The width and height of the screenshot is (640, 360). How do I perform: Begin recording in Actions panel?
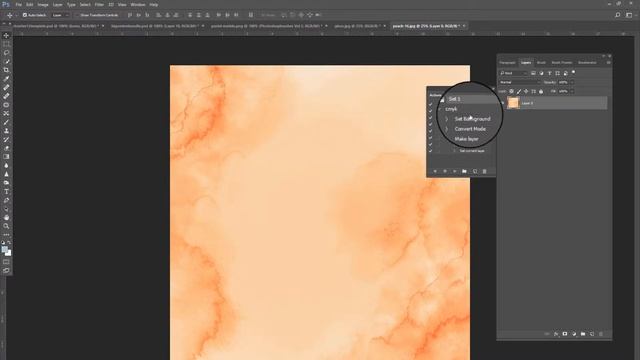[445, 171]
